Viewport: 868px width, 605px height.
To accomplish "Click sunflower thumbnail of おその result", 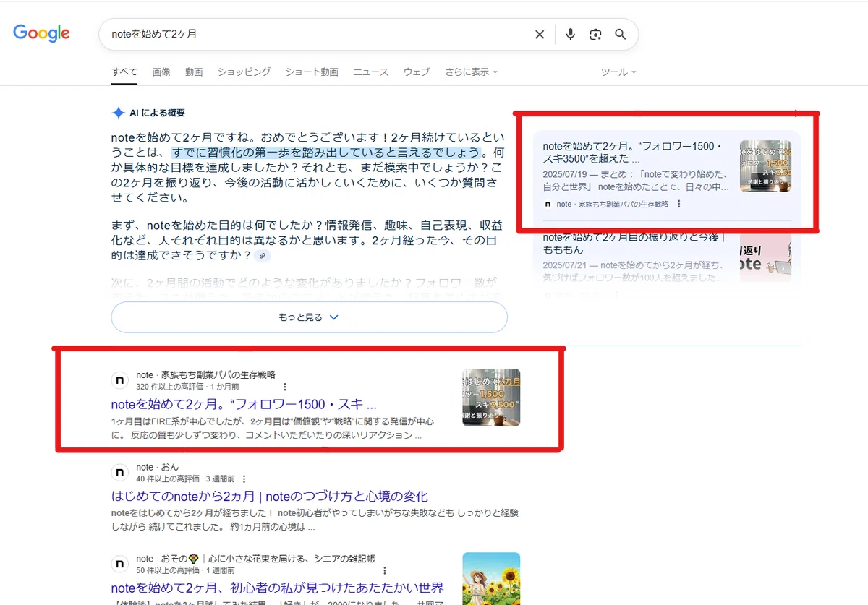I will click(x=491, y=578).
